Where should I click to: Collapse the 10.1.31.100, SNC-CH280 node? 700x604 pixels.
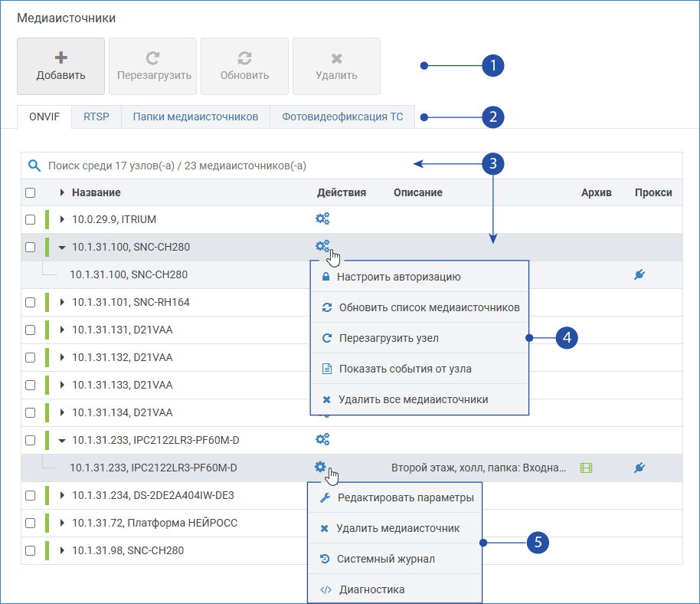[x=62, y=248]
